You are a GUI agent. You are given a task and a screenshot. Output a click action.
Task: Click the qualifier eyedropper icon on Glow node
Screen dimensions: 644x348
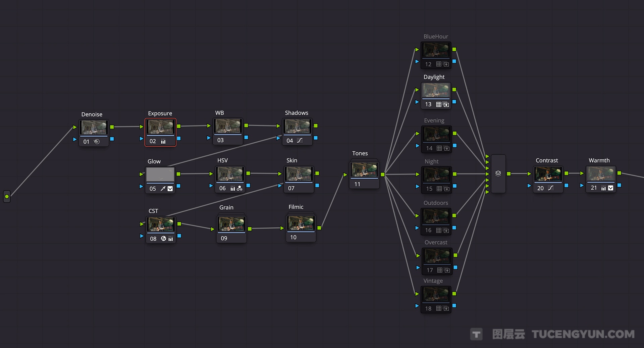tap(163, 189)
